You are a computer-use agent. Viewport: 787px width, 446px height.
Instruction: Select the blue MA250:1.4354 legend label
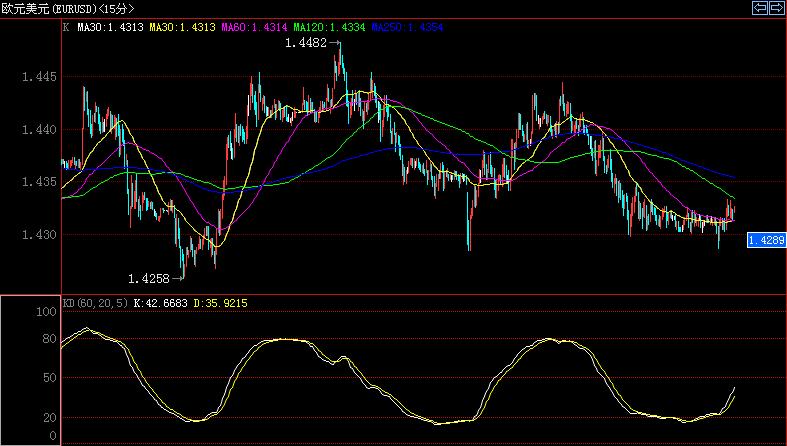click(408, 27)
